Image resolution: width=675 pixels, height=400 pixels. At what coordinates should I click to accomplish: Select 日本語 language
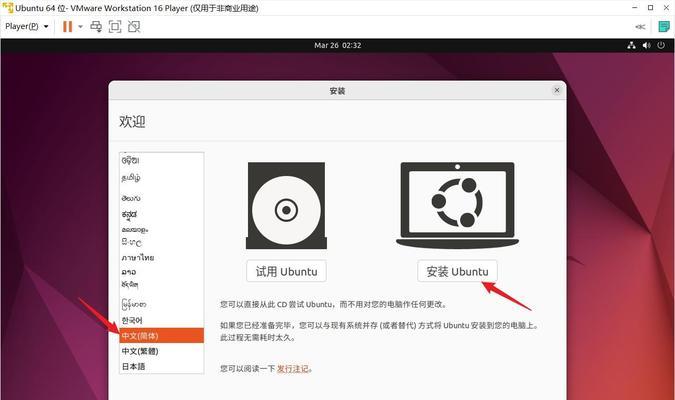coord(161,366)
